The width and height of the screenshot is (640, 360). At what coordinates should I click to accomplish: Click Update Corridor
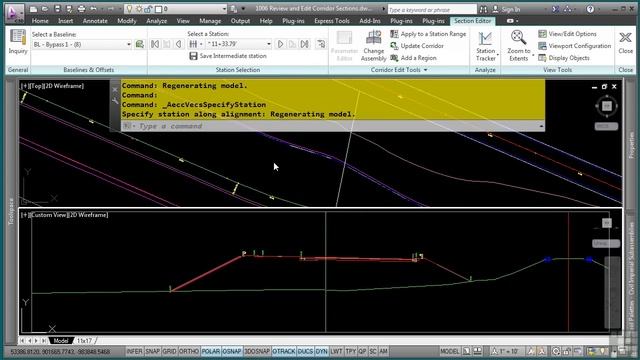click(417, 46)
